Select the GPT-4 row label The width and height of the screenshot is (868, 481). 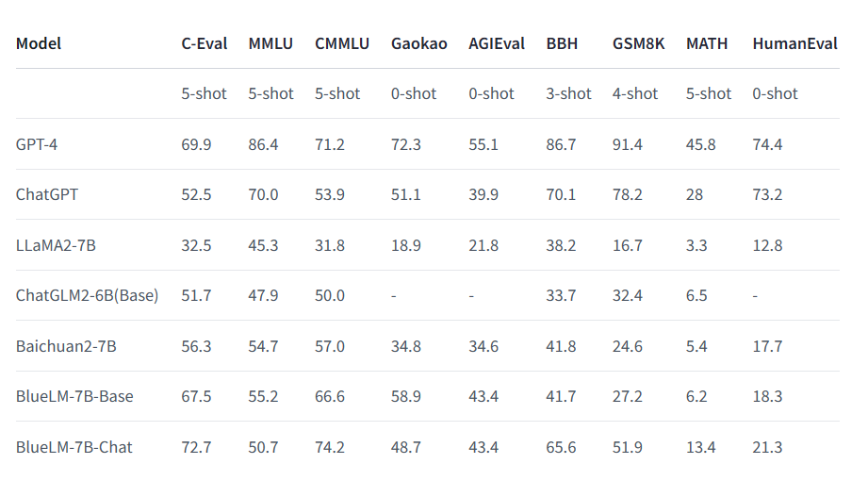(x=38, y=144)
